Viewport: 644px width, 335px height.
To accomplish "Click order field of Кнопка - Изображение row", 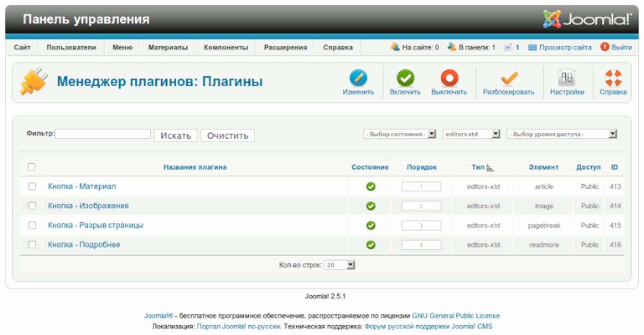I will pos(421,206).
